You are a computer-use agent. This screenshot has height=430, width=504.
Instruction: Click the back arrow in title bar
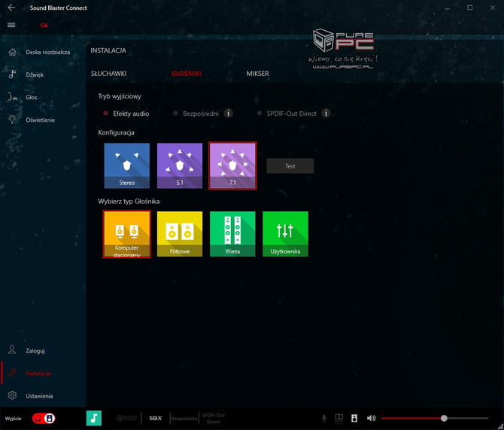(11, 8)
